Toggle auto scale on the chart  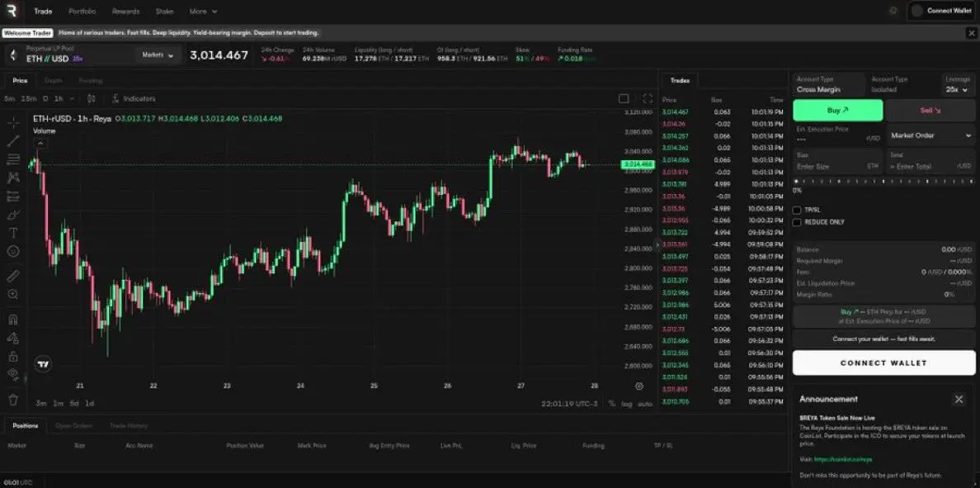(x=644, y=404)
